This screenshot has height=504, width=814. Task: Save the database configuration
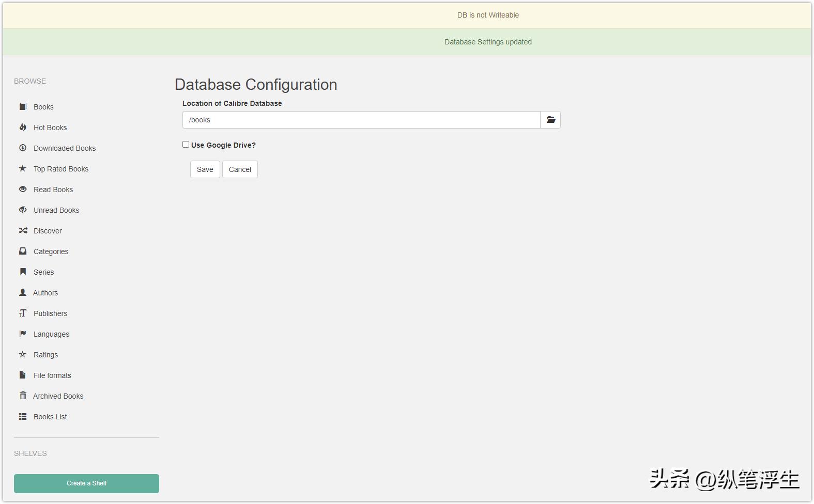point(205,169)
